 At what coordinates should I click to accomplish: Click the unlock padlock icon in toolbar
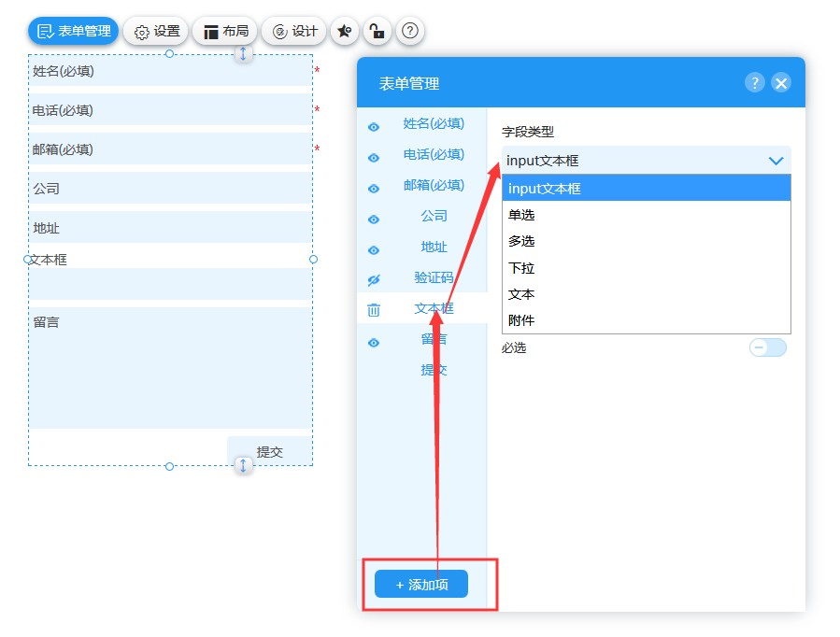(x=376, y=31)
